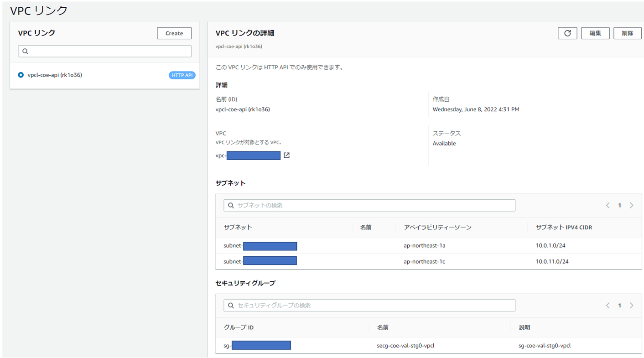Go to next subnet page arrow
Screen dimensions: 644x358
pos(631,206)
